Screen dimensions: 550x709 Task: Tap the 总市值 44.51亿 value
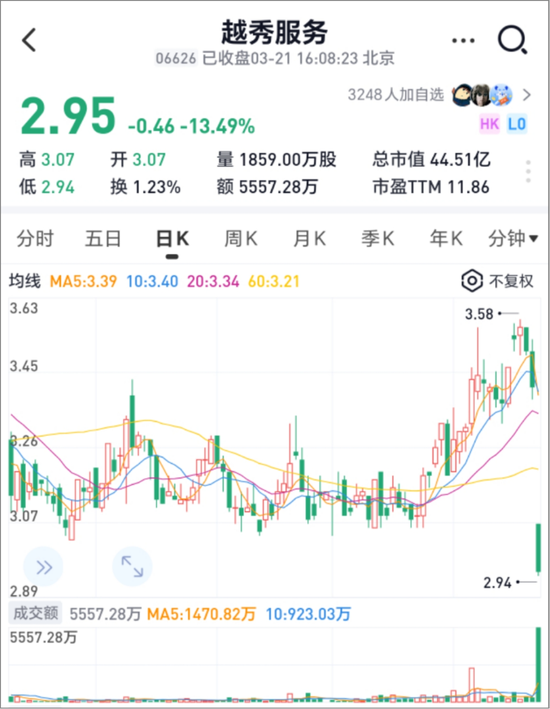click(x=431, y=160)
